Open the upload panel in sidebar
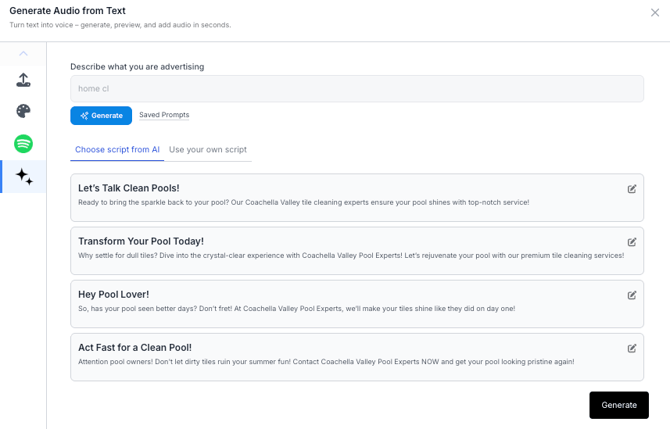The height and width of the screenshot is (429, 670). click(x=23, y=80)
